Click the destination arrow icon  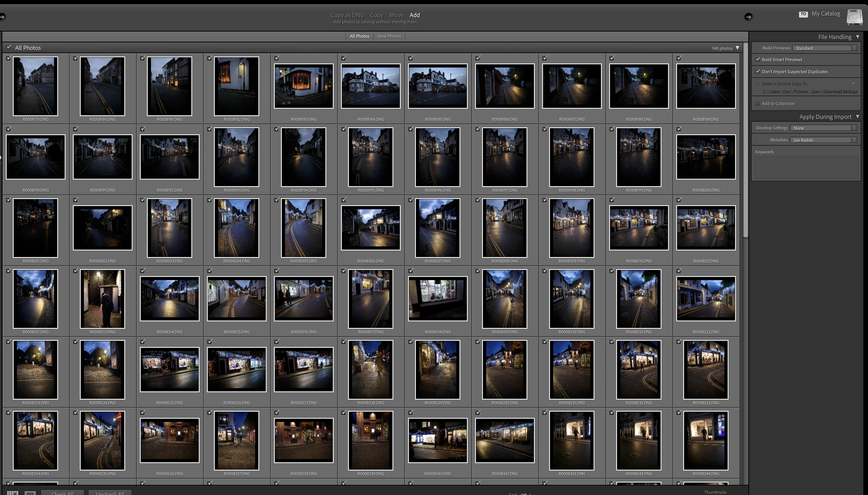point(748,17)
